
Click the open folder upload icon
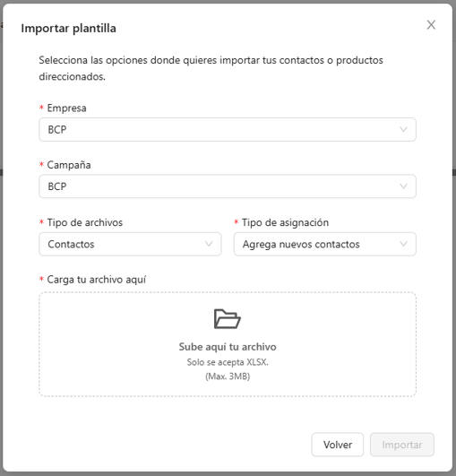click(228, 319)
